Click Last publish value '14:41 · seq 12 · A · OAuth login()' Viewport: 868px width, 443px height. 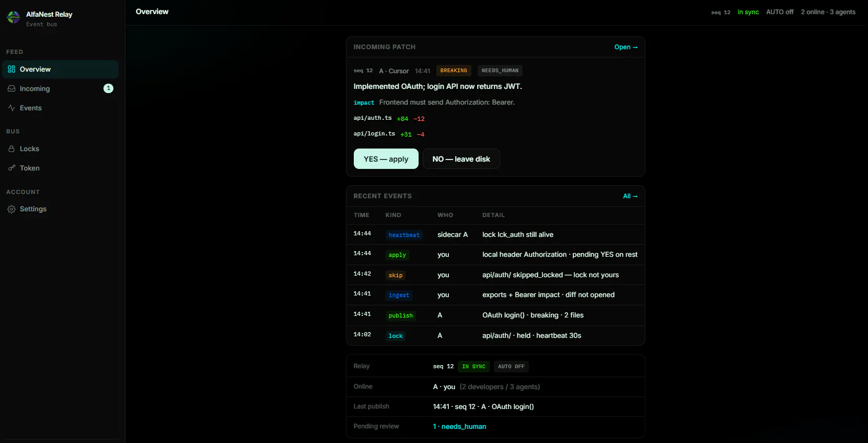483,407
